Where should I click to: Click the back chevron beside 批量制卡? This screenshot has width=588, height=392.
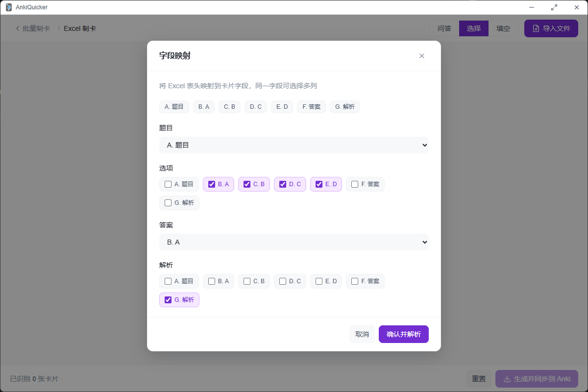click(x=18, y=28)
